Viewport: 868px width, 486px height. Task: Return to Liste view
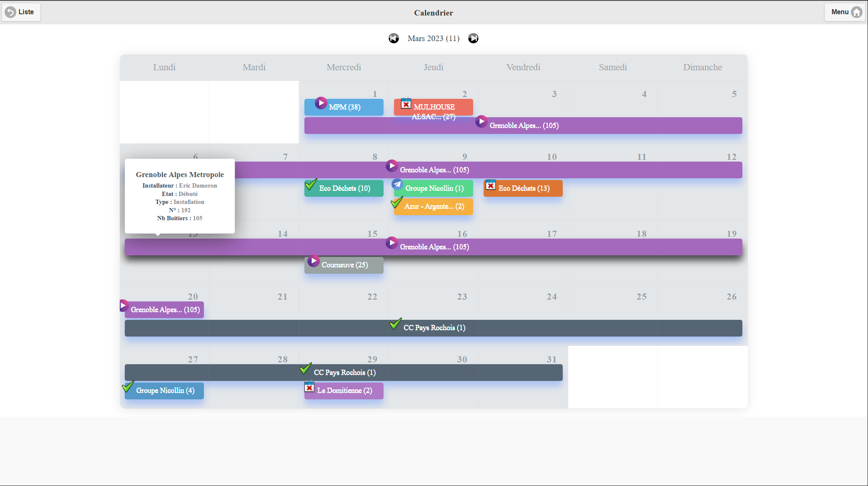pos(21,12)
